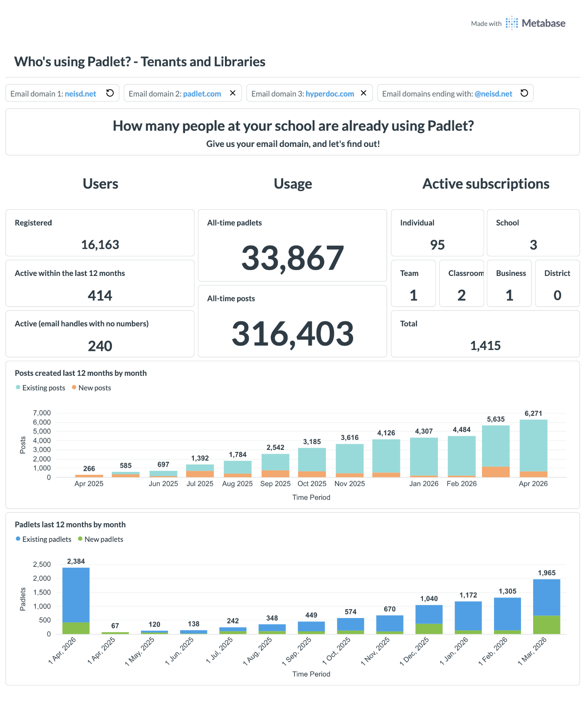This screenshot has height=715, width=588.
Task: Open Email domain 3 hyperdoc.com filter
Action: (303, 94)
